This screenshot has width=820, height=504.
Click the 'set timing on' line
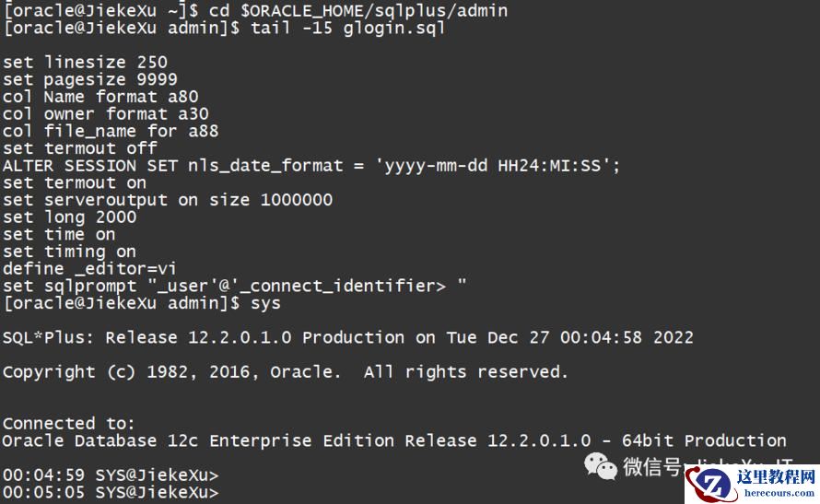tap(69, 252)
